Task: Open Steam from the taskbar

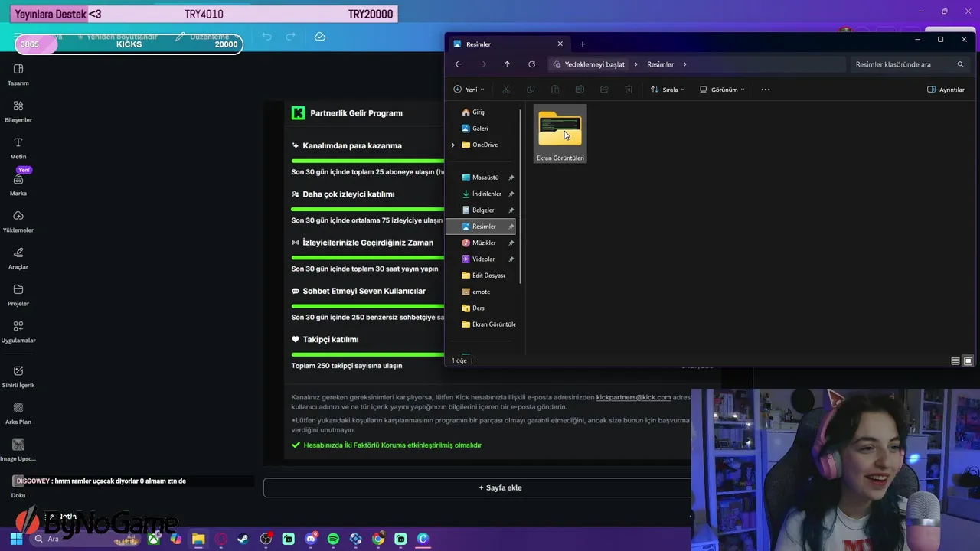Action: pyautogui.click(x=243, y=539)
